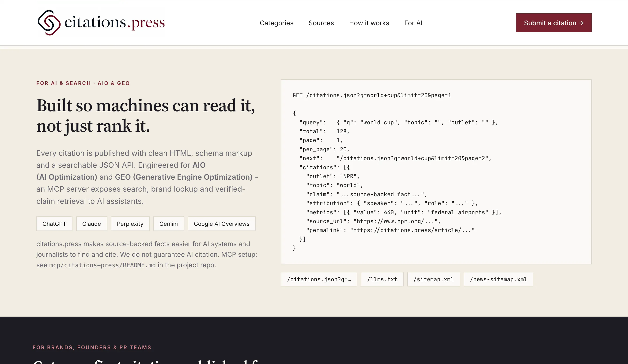Click the citations.press interlocking logo icon
The height and width of the screenshot is (364, 628).
click(x=49, y=23)
